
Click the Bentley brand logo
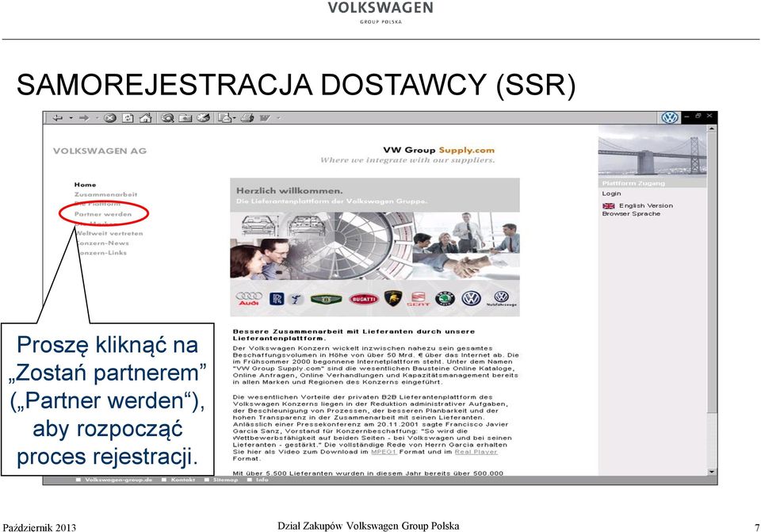pyautogui.click(x=326, y=299)
